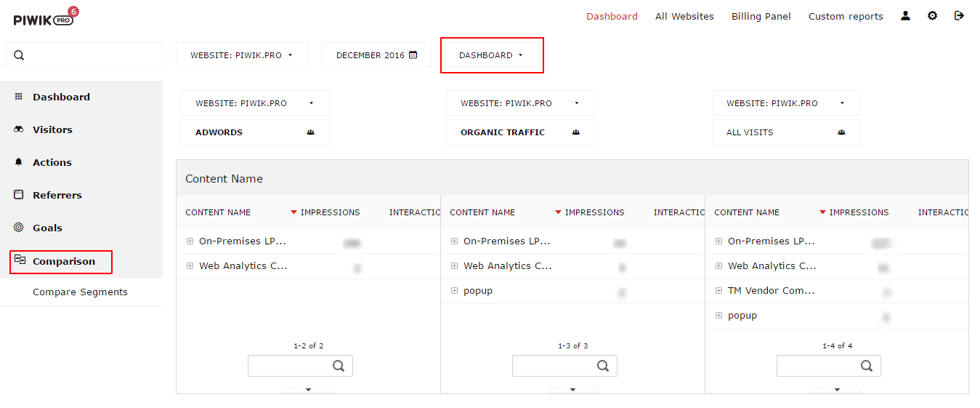This screenshot has width=980, height=408.
Task: Sort third column by Impressions red arrow
Action: pos(822,212)
